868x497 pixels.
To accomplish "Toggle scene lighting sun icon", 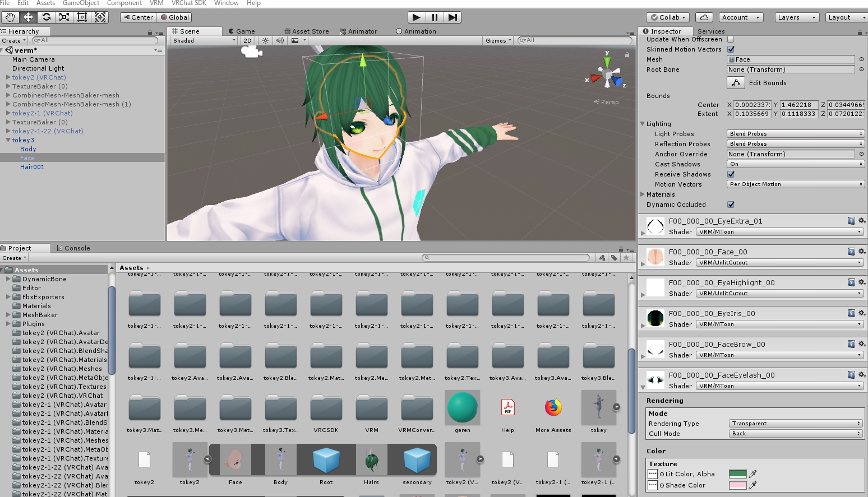I will click(265, 40).
